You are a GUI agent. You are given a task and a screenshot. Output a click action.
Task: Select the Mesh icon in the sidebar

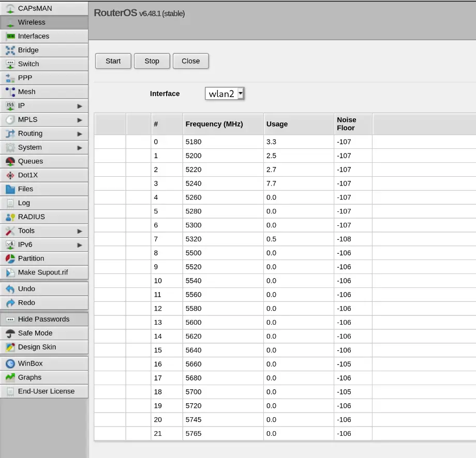tap(10, 92)
